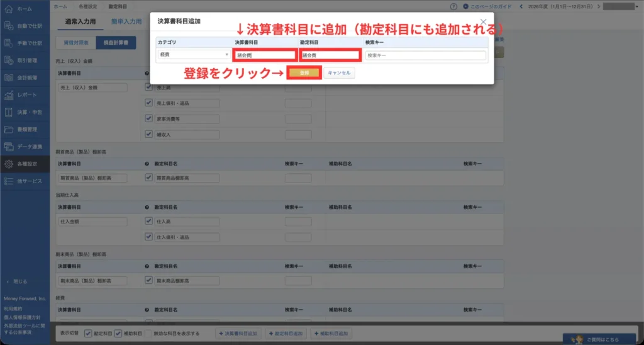Go to previous fiscal year arrow
The image size is (644, 345).
(x=521, y=6)
